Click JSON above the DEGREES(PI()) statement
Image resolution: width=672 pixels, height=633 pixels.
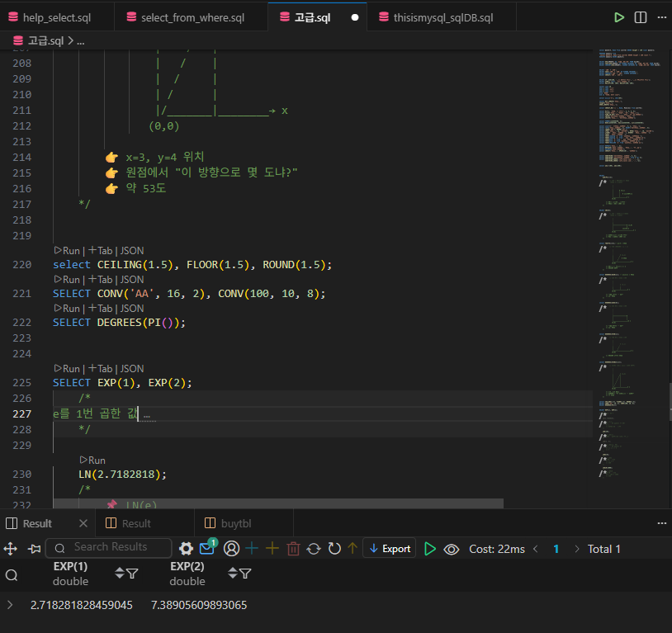click(x=132, y=308)
